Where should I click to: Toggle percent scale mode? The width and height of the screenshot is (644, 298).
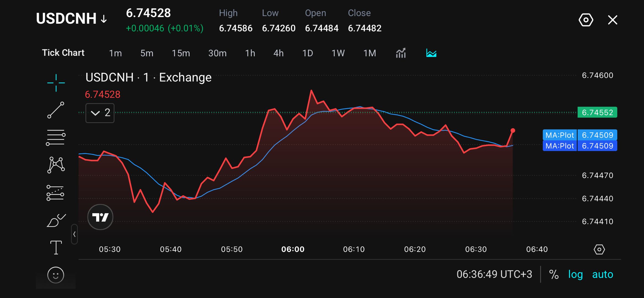554,274
